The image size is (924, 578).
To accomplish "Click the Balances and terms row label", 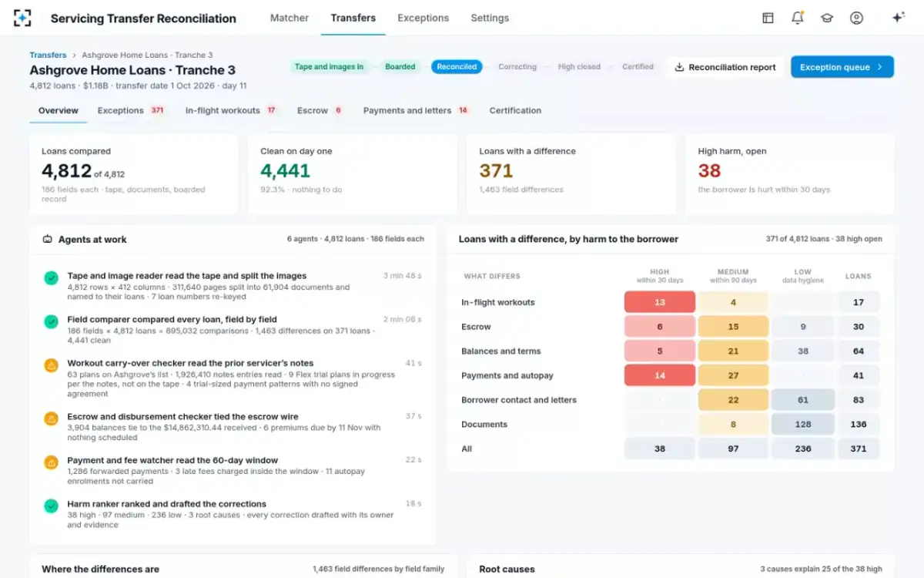I will click(x=501, y=351).
